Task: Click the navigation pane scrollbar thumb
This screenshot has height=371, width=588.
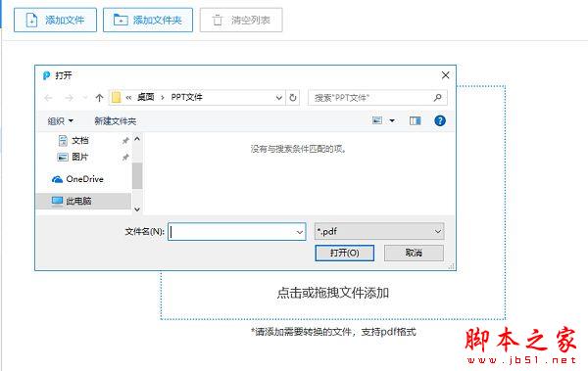Action: click(137, 176)
